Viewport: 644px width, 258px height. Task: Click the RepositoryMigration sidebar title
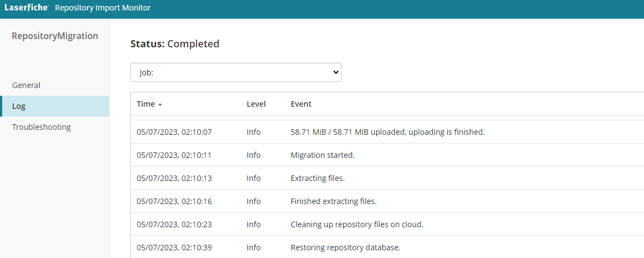coord(55,36)
